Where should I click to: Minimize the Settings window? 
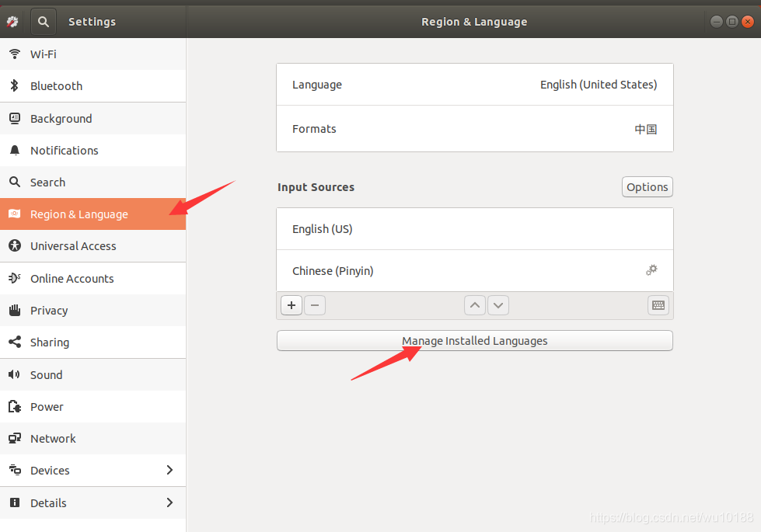pos(717,21)
